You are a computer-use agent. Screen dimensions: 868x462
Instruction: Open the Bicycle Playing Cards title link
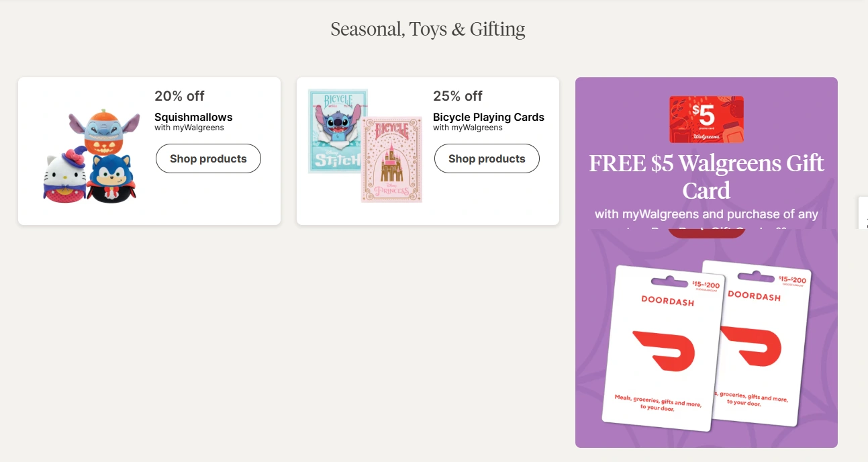pos(489,117)
